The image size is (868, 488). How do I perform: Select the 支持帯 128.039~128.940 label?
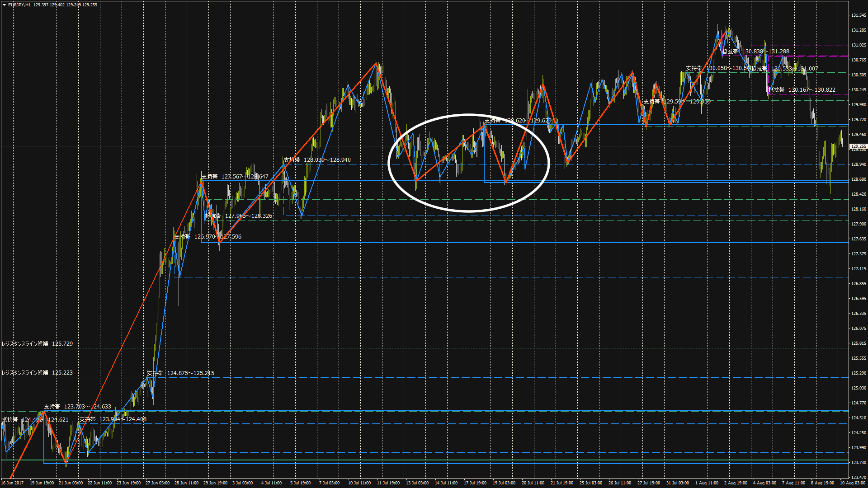(317, 160)
